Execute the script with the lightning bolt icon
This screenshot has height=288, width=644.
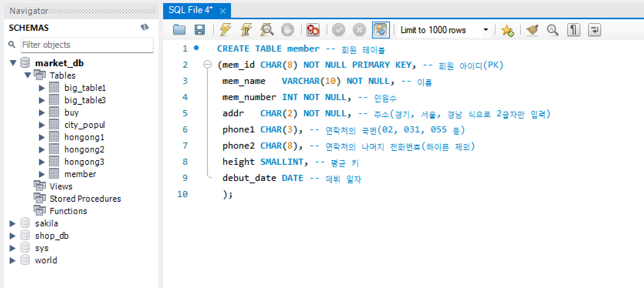point(226,30)
